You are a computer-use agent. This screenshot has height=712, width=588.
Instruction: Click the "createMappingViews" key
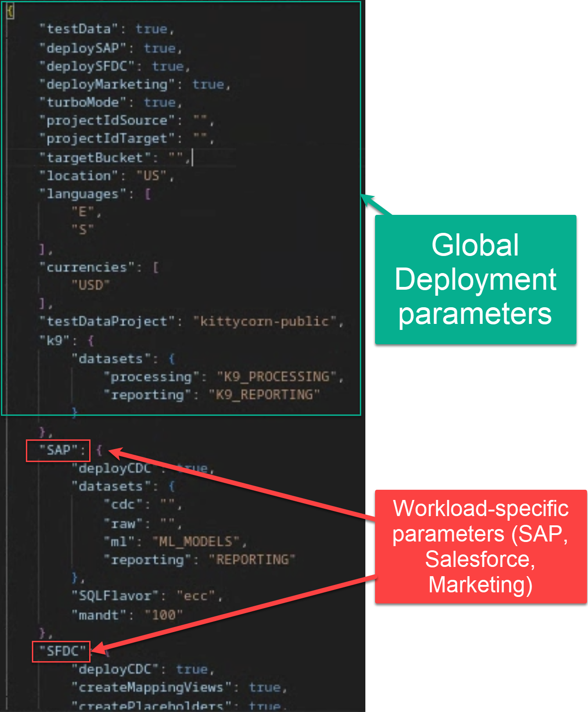151,688
